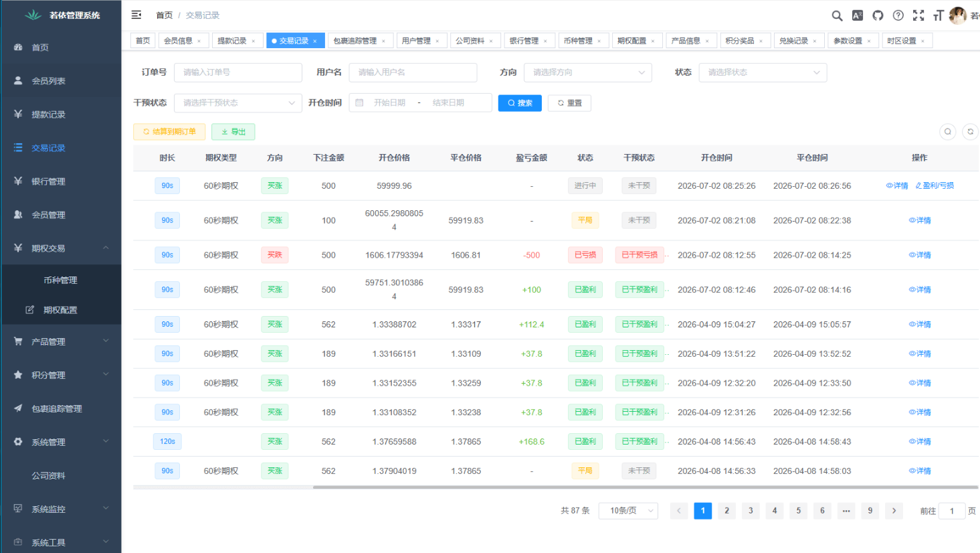Screen dimensions: 980x553
Task: Open the 方向 dropdown filter
Action: coord(588,72)
